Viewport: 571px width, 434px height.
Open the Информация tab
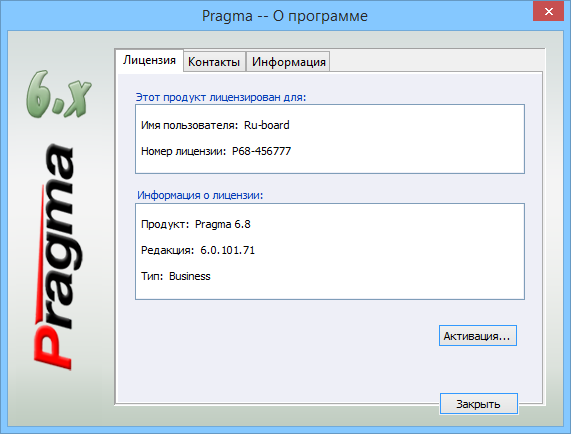[x=288, y=62]
